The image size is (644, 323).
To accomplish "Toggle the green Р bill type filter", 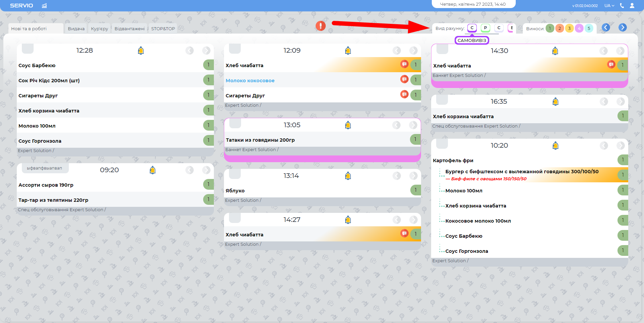I will [485, 28].
